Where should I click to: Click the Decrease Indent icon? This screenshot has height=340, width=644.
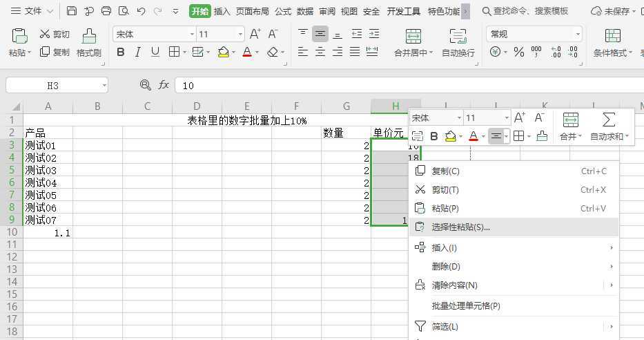[356, 34]
